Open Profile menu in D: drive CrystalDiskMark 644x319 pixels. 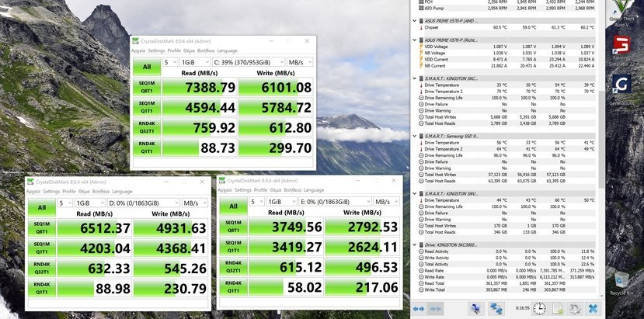click(69, 191)
